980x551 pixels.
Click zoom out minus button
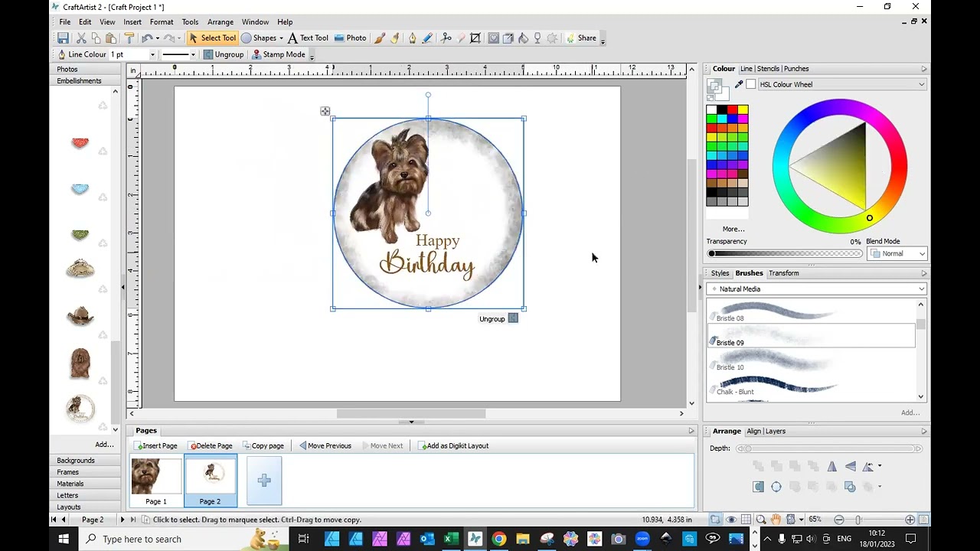839,520
